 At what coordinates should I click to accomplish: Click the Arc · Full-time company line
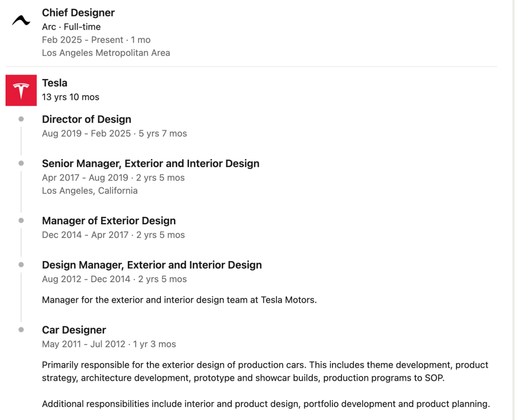pyautogui.click(x=71, y=27)
